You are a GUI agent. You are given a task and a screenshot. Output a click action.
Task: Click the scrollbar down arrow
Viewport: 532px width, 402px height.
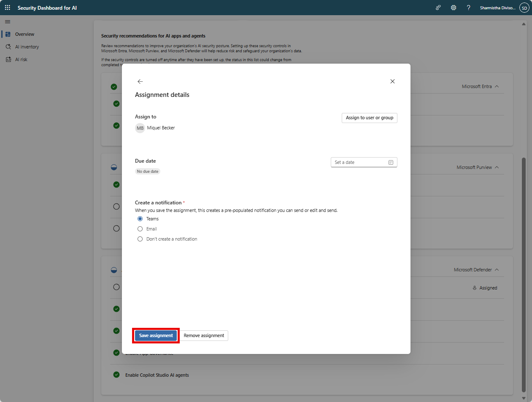point(524,398)
